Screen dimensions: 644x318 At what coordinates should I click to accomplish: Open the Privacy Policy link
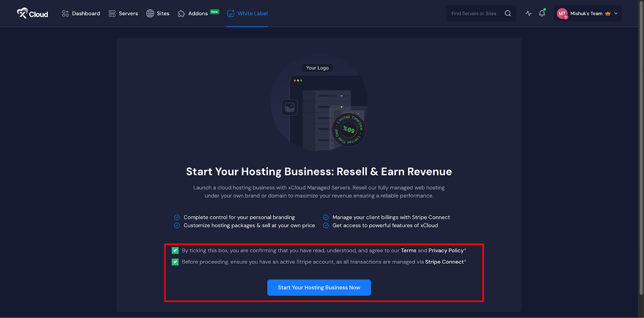tap(446, 250)
